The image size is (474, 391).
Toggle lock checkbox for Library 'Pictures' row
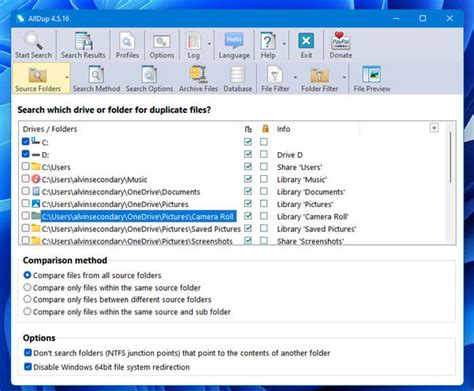(x=264, y=203)
